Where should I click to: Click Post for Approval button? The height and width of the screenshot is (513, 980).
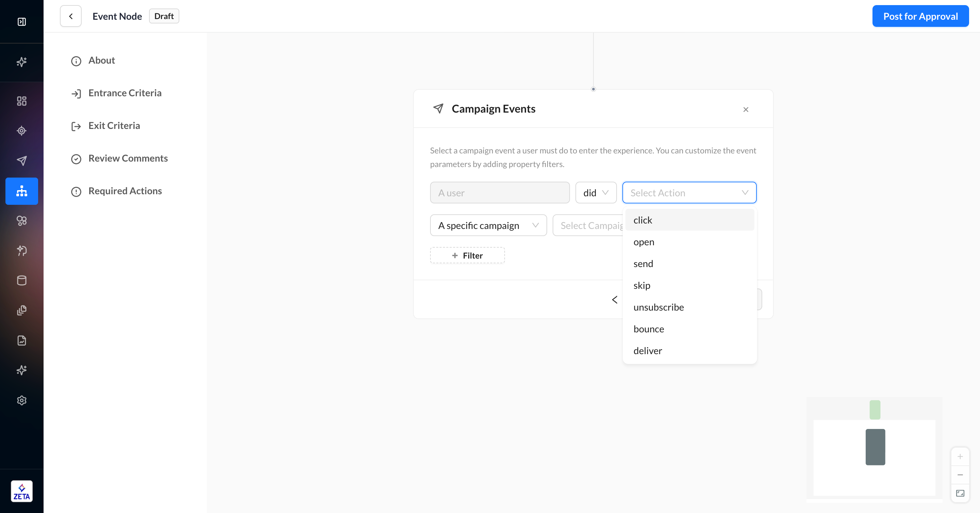tap(920, 16)
